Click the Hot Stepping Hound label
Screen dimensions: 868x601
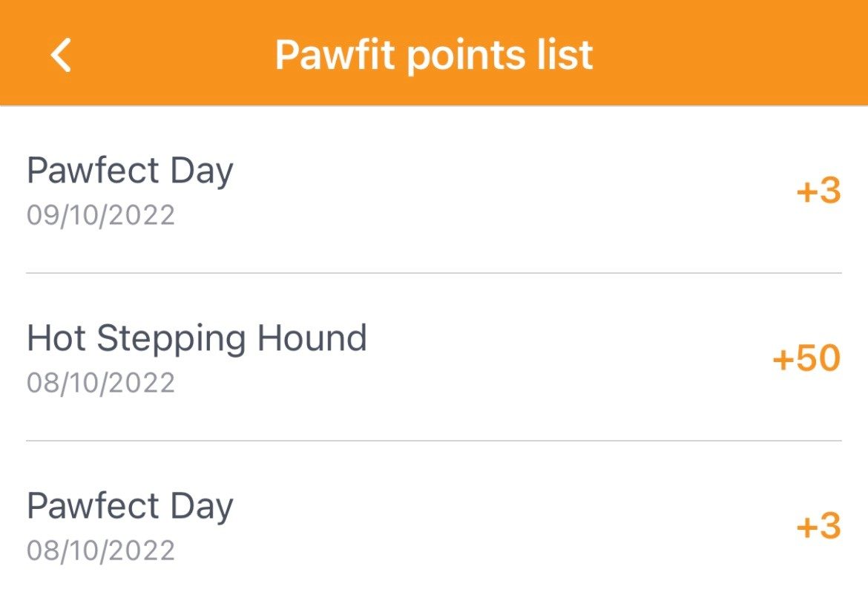point(196,338)
